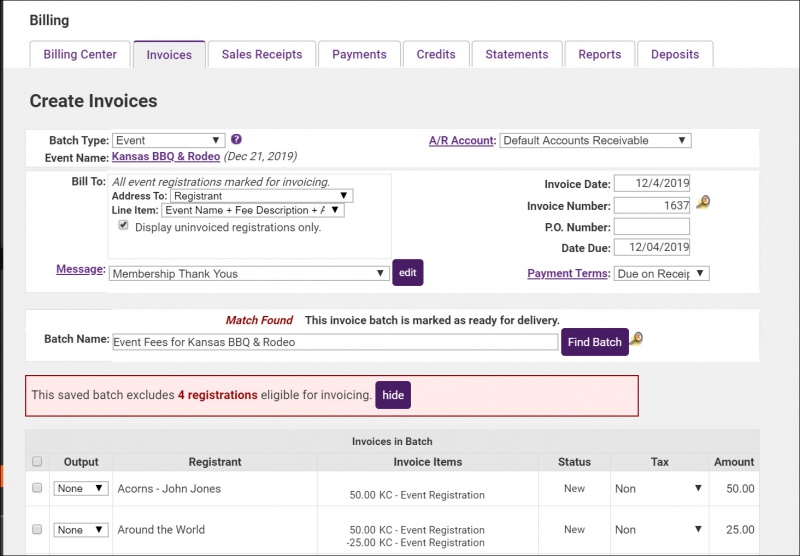Viewport: 800px width, 556px height.
Task: Go to the Deposits tab
Action: click(x=675, y=54)
